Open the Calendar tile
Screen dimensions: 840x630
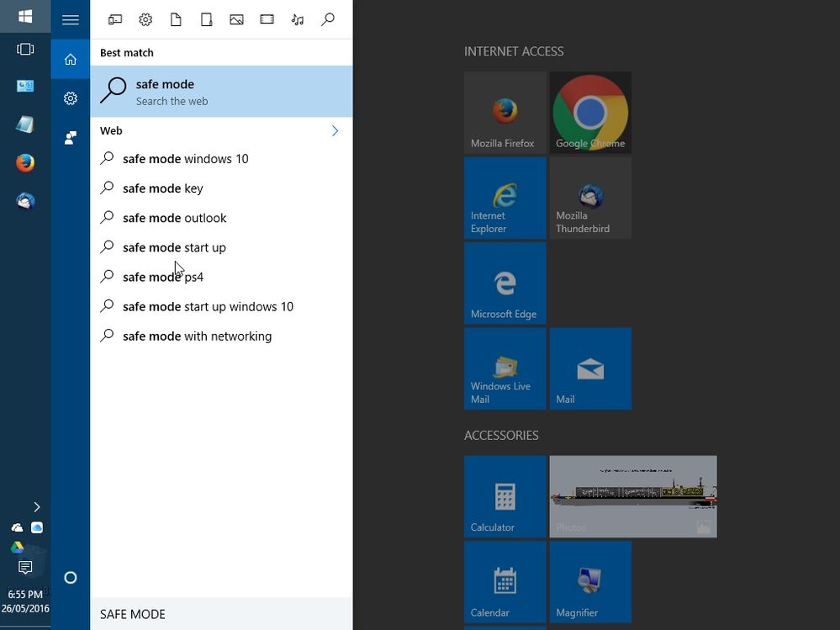(505, 582)
